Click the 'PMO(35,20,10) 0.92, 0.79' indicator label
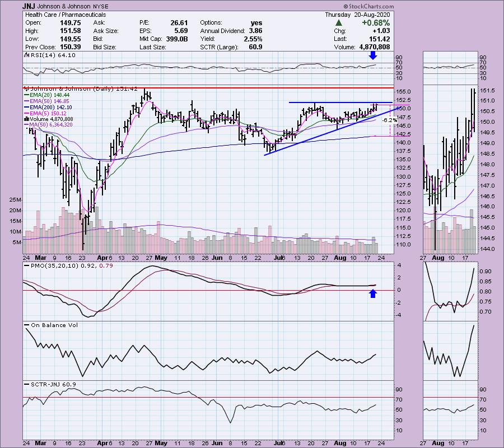504x448 pixels. (x=69, y=266)
